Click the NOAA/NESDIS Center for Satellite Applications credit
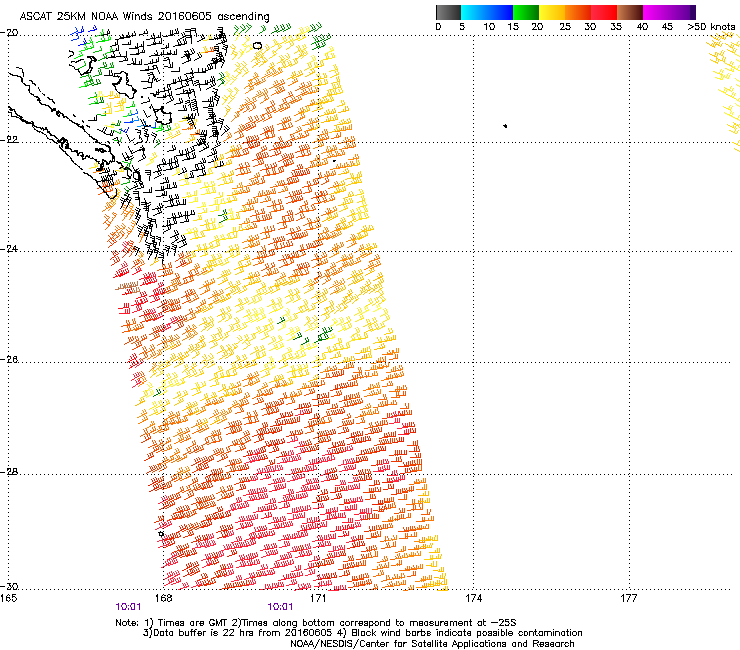The image size is (740, 650). click(x=432, y=644)
